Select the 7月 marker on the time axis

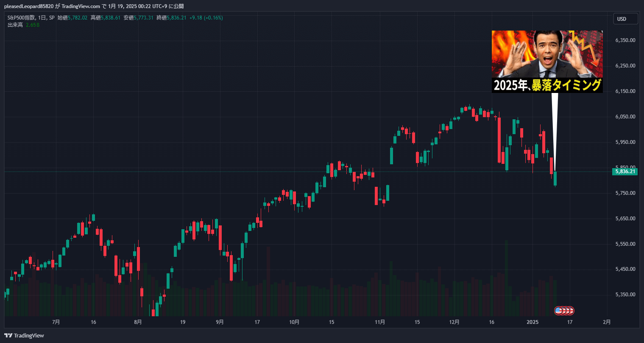point(56,322)
